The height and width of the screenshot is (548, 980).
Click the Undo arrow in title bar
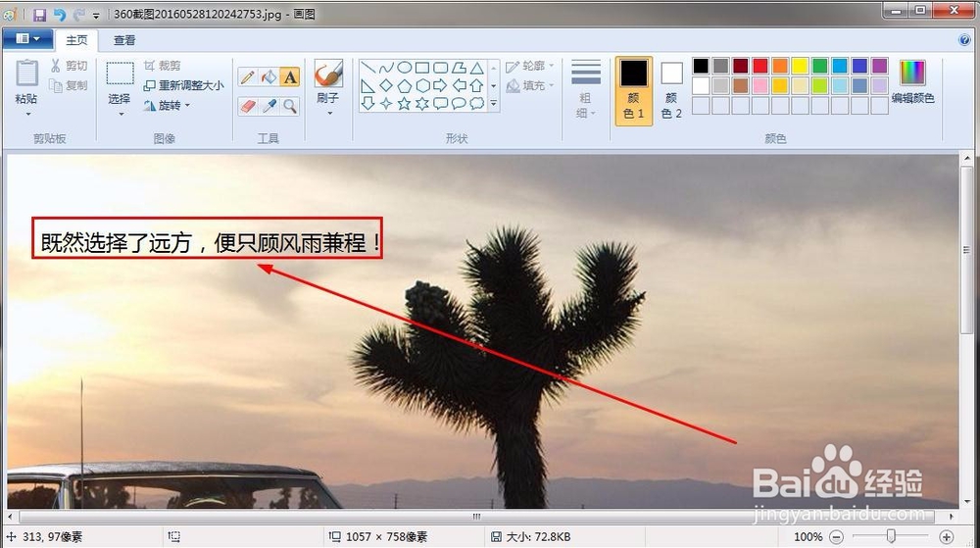(x=60, y=15)
